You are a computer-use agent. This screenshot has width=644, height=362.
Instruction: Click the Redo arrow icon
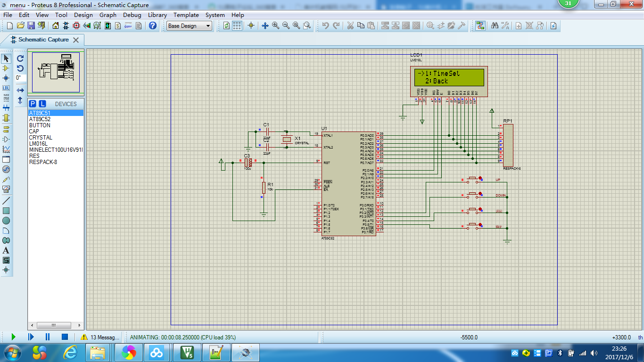[336, 26]
